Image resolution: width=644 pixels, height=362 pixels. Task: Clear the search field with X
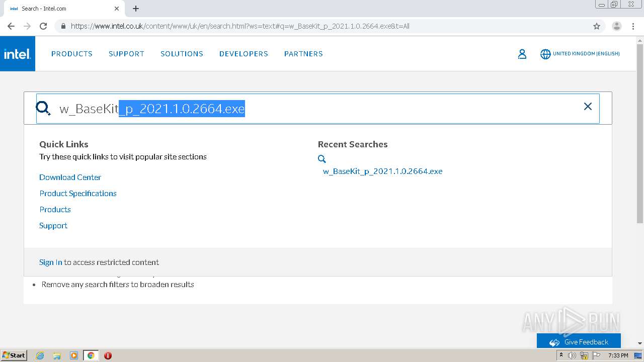coord(588,106)
